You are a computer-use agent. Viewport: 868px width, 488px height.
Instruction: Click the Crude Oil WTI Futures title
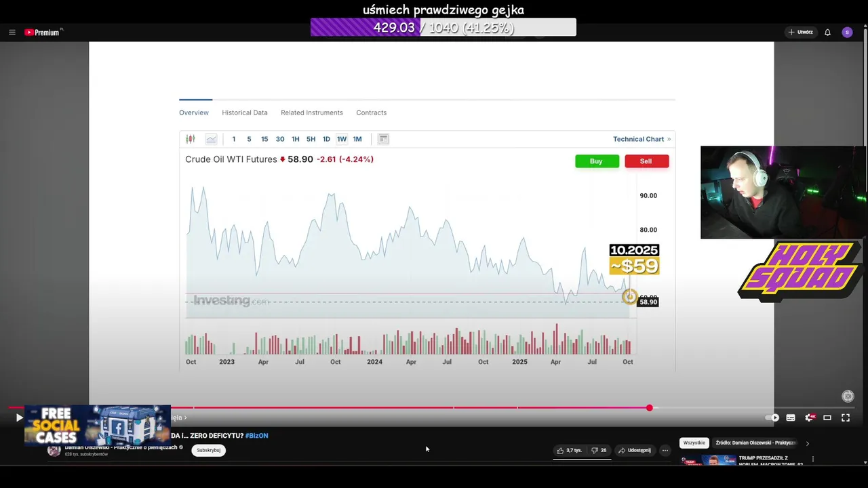pos(231,159)
